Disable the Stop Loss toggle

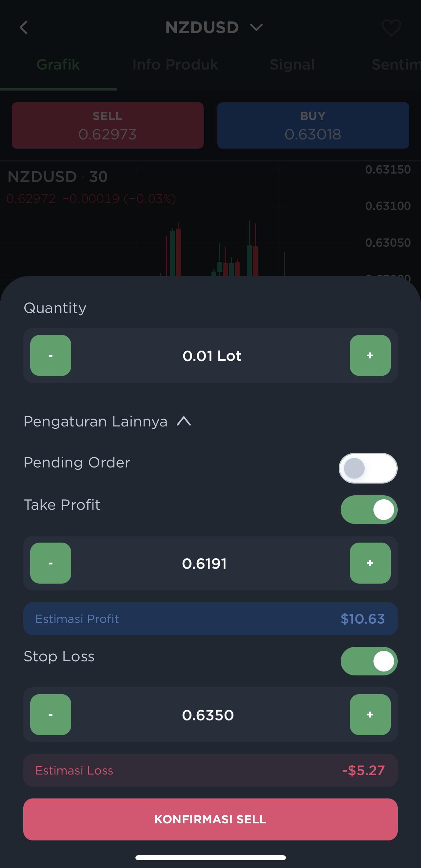click(x=369, y=661)
